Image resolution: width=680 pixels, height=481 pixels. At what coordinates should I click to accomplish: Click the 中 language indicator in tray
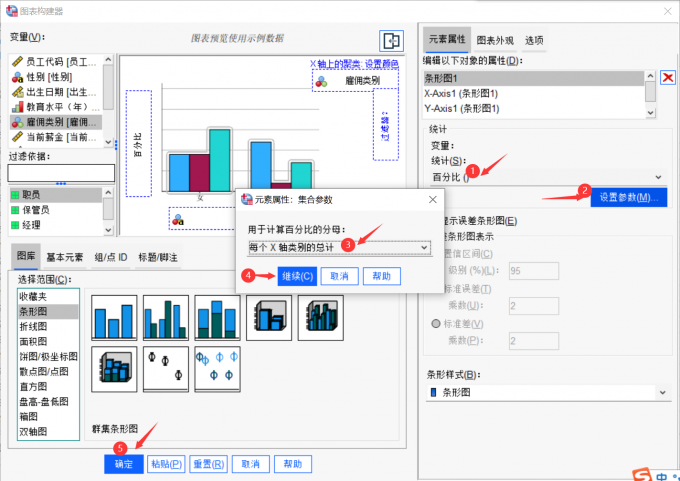[661, 477]
